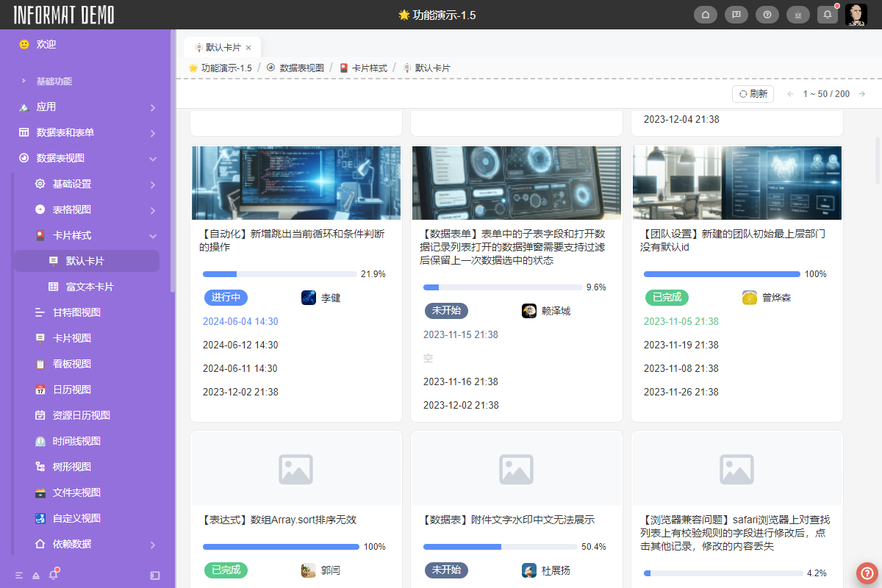The image size is (882, 588).
Task: Collapse the 卡片样式 submenu
Action: [x=153, y=235]
